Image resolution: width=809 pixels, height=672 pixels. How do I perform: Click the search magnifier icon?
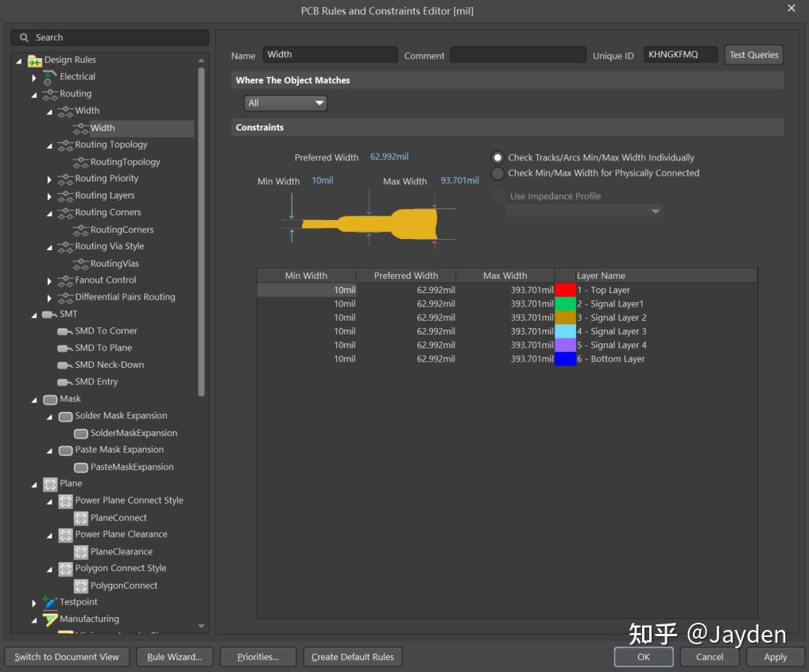(x=24, y=37)
